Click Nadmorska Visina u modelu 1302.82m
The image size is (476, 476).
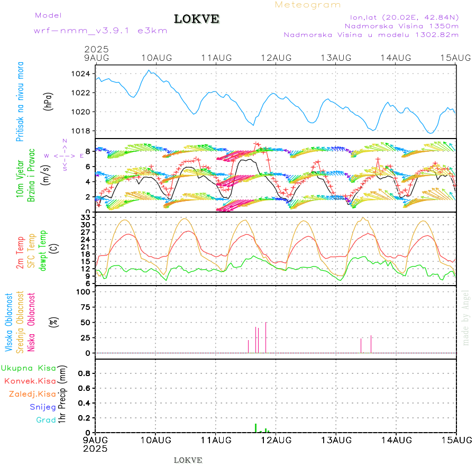pyautogui.click(x=371, y=35)
